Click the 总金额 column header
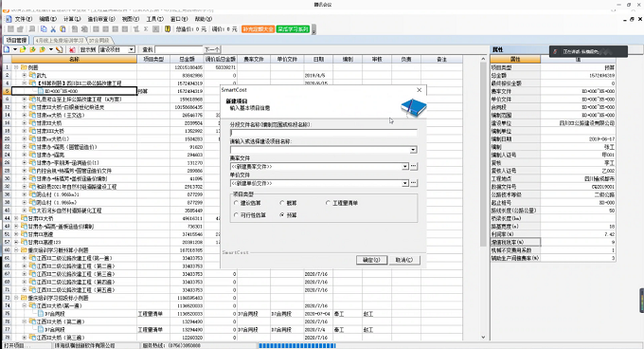 [187, 59]
